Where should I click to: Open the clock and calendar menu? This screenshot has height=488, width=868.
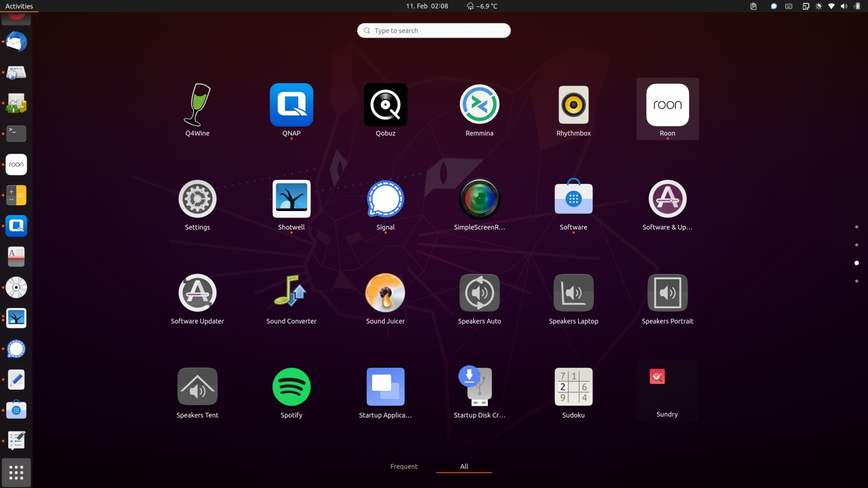427,6
